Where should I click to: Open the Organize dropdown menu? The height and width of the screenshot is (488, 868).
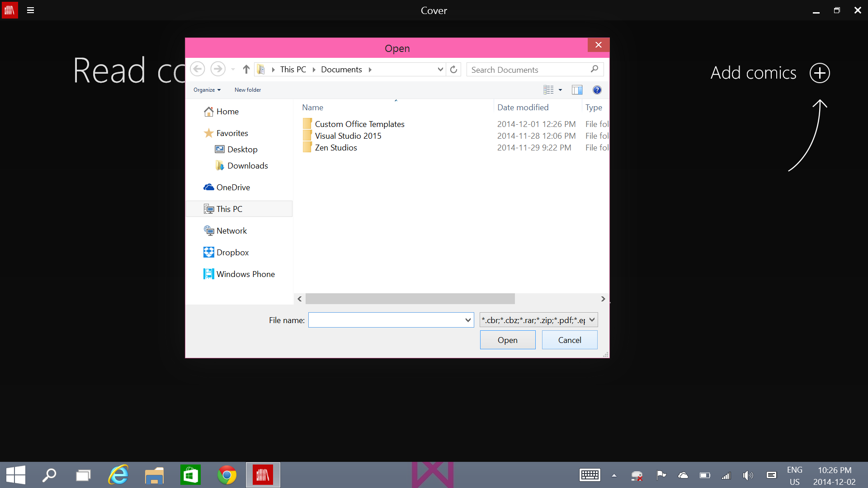(x=207, y=90)
